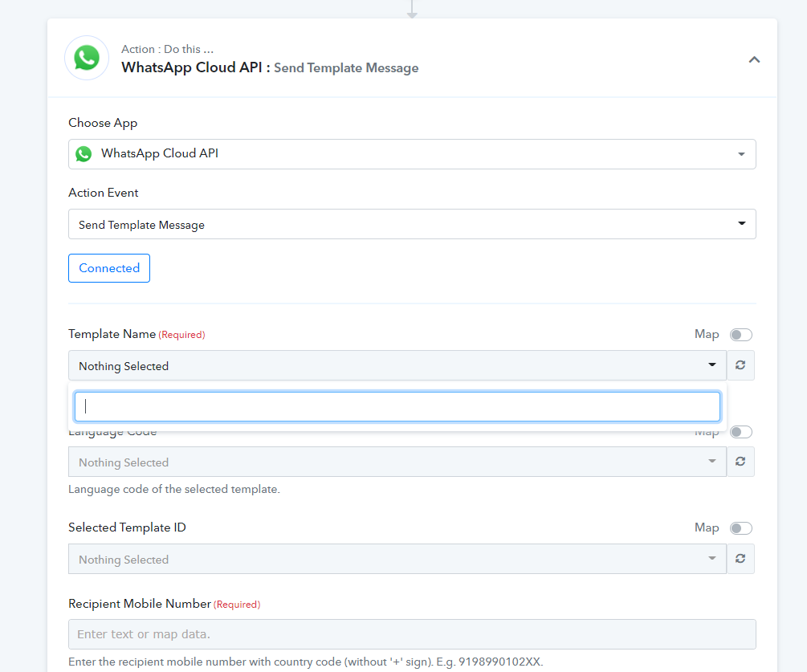The height and width of the screenshot is (672, 807).
Task: Open the Action Event dropdown
Action: click(x=412, y=224)
